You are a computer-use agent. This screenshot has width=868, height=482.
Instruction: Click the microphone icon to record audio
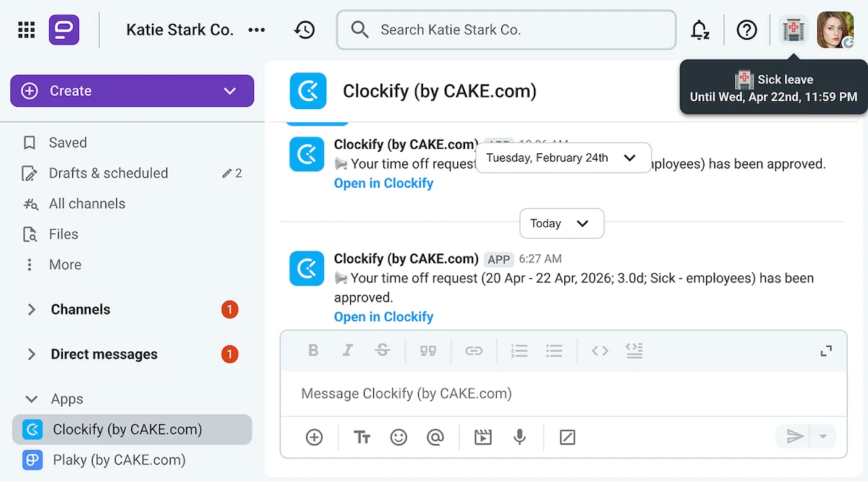click(x=520, y=436)
